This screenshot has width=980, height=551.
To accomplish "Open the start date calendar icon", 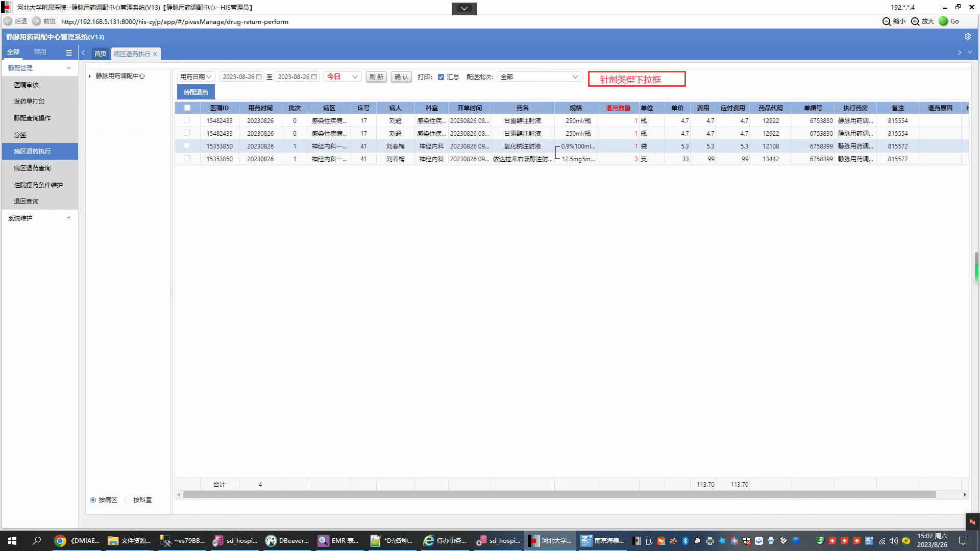I will (259, 77).
